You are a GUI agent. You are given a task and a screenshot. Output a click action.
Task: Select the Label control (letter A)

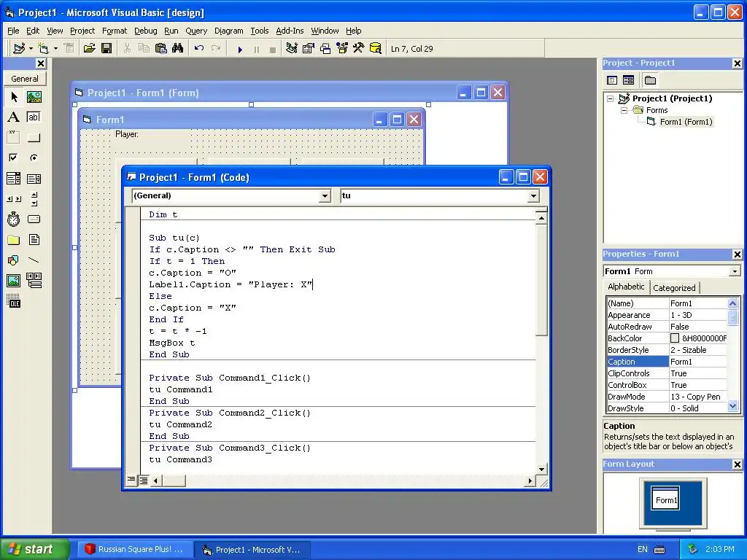(14, 117)
